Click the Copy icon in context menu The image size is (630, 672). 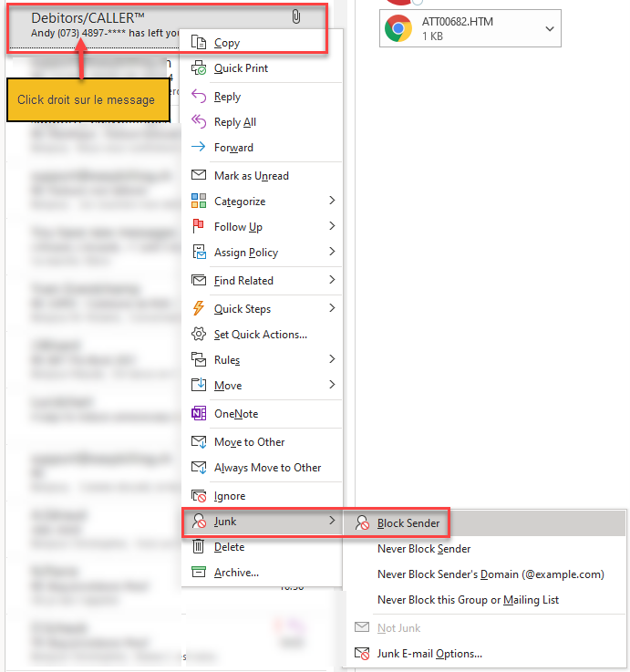pyautogui.click(x=199, y=42)
